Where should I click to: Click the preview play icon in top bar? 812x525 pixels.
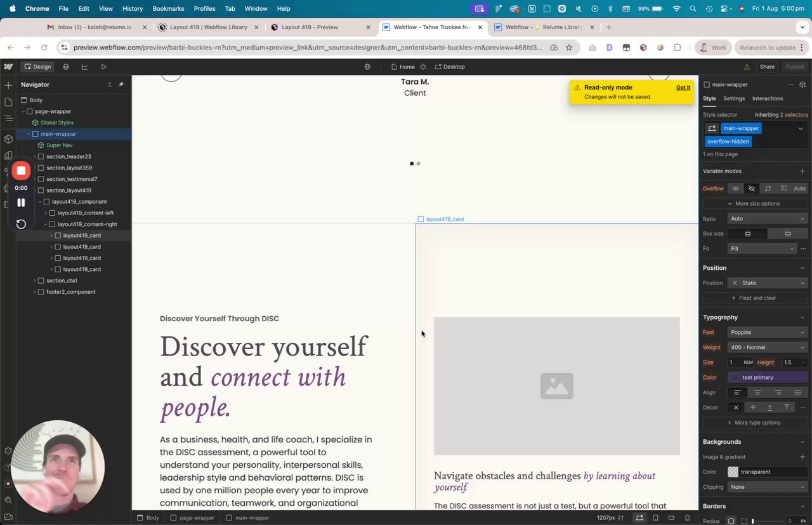(x=103, y=67)
